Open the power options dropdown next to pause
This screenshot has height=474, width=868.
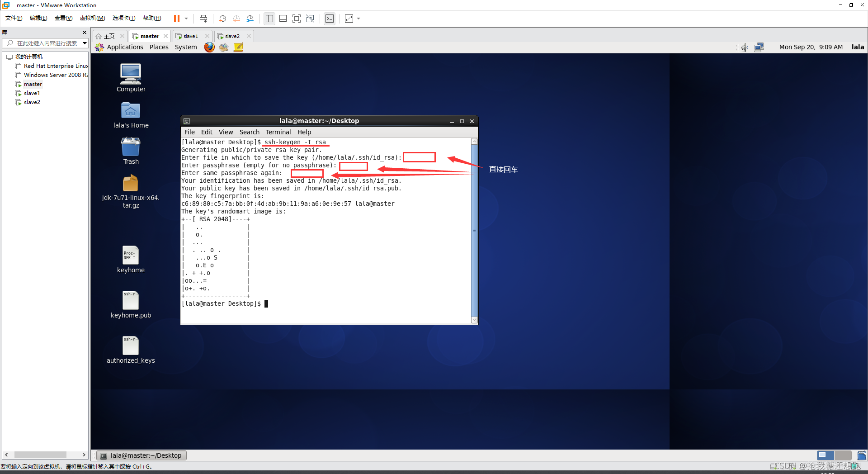tap(186, 19)
